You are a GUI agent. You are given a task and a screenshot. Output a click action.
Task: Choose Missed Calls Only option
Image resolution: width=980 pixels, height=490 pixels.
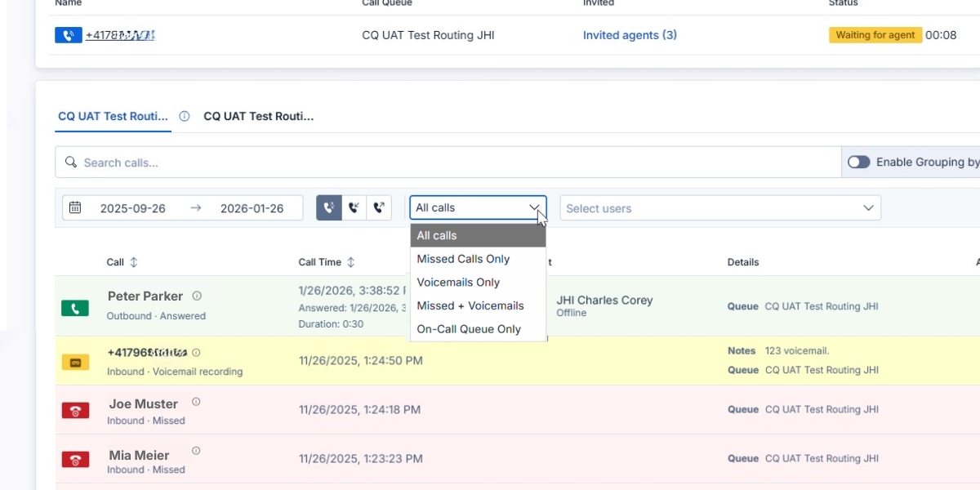click(478, 259)
